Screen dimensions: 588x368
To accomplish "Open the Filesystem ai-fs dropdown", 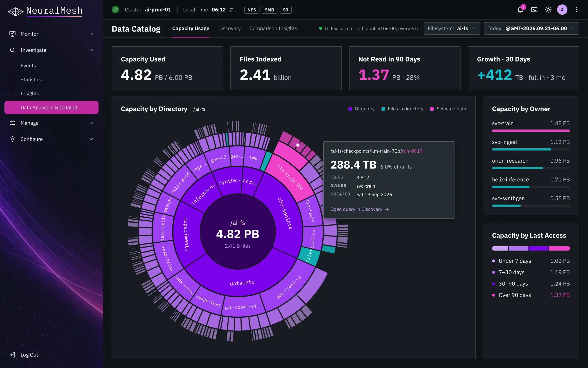I will point(452,29).
